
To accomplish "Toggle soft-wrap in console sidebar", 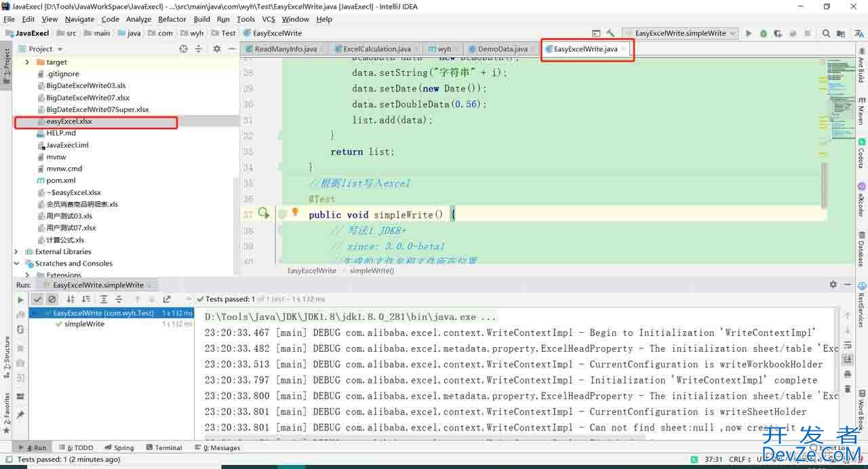I will pos(848,346).
